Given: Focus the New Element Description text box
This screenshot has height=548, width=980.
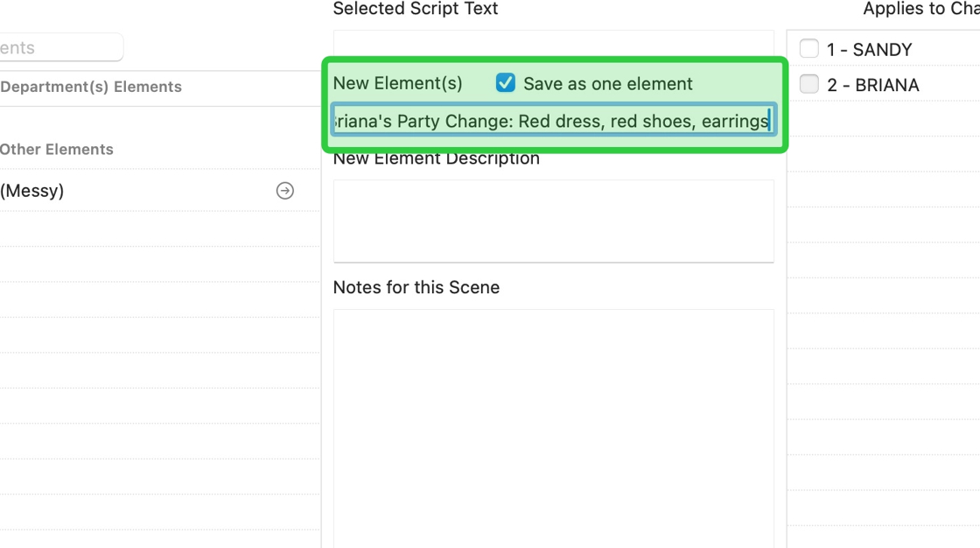Looking at the screenshot, I should tap(553, 221).
